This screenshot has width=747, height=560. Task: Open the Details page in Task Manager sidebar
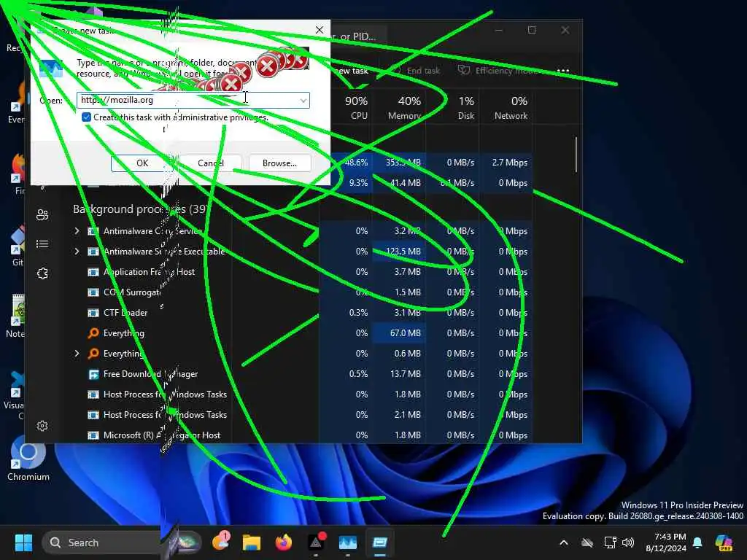tap(42, 244)
